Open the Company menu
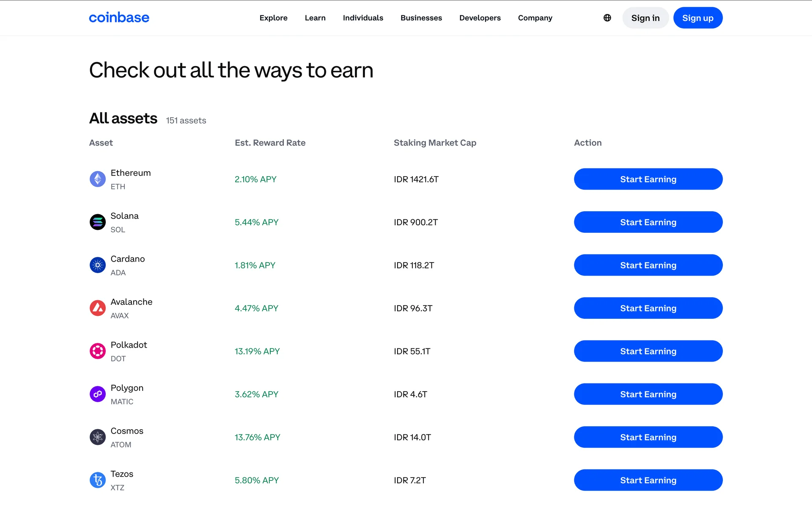The height and width of the screenshot is (508, 812). tap(535, 18)
